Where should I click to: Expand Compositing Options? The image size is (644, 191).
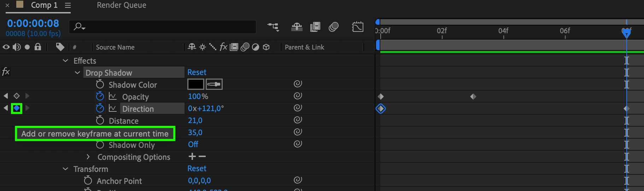point(88,157)
